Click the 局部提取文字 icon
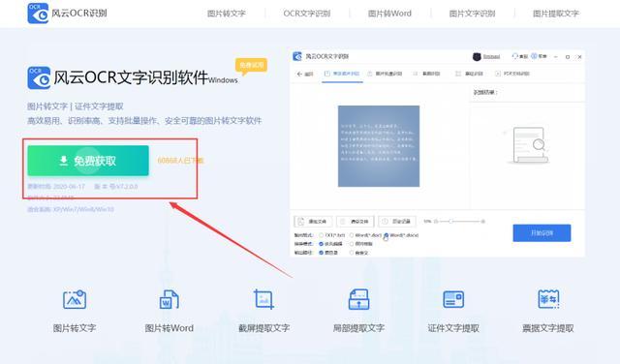 pyautogui.click(x=358, y=299)
